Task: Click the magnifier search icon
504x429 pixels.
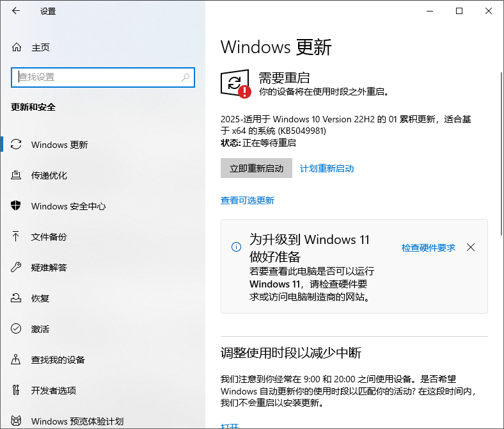Action: pyautogui.click(x=185, y=77)
